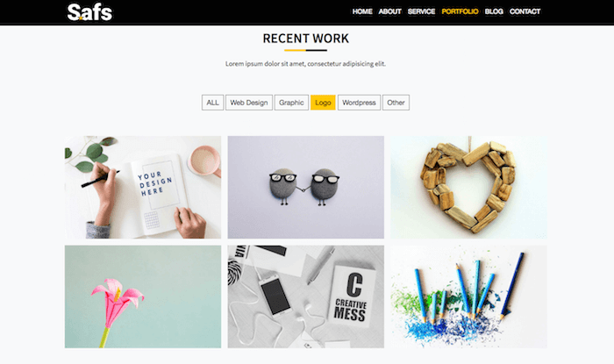Screen dimensions: 614x364
Task: Filter portfolio by Graphic
Action: 291,103
